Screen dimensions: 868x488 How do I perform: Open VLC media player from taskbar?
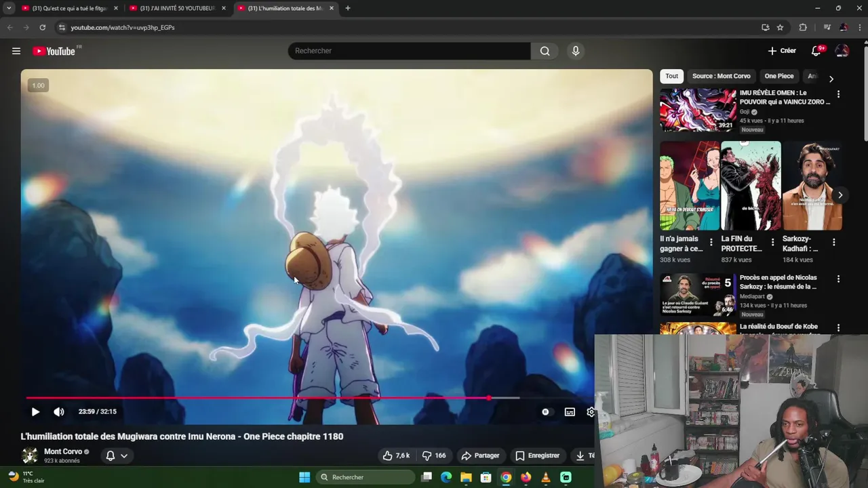[x=546, y=477]
